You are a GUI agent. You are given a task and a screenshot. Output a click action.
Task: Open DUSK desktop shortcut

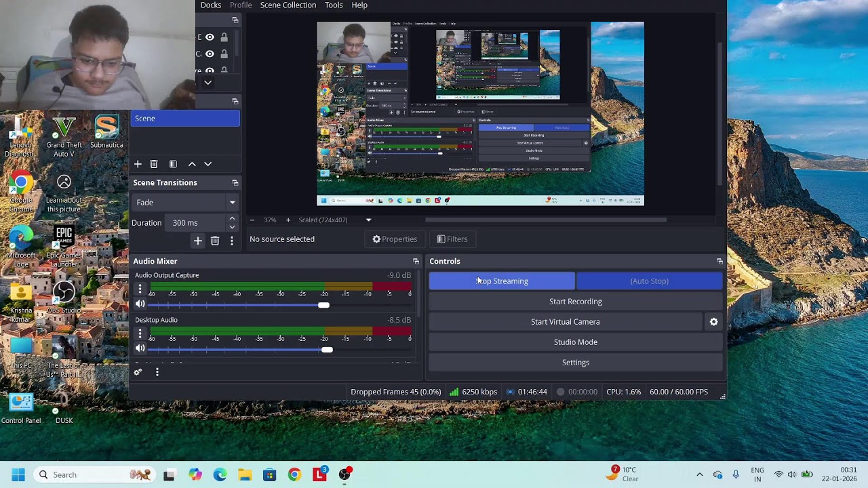pos(64,407)
